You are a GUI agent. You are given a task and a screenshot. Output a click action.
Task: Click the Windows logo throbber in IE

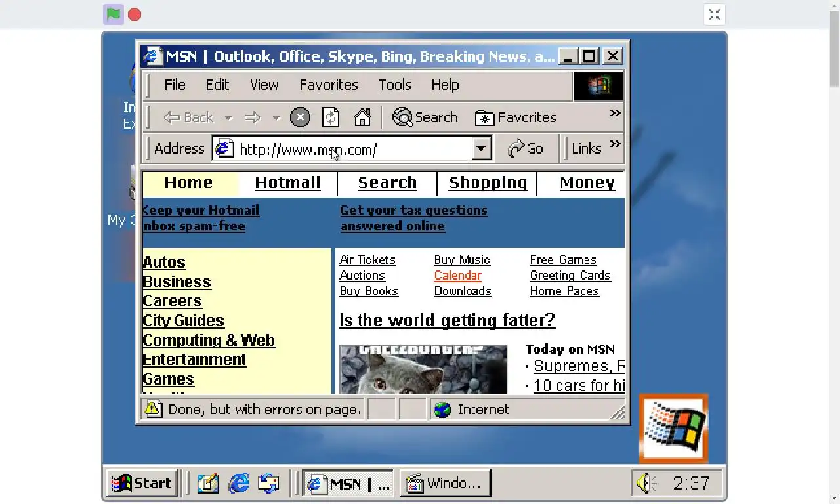coord(598,86)
